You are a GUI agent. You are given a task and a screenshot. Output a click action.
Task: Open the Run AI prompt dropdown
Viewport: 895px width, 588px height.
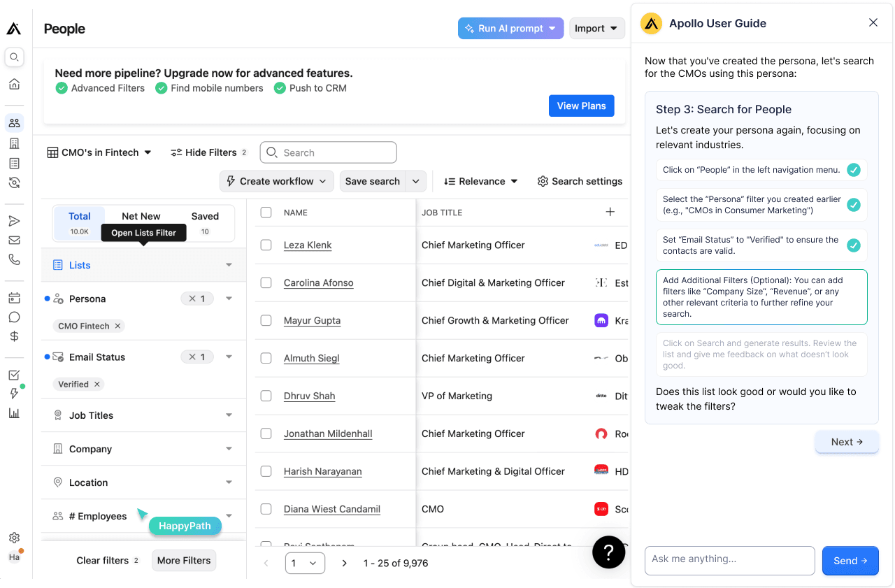point(510,29)
